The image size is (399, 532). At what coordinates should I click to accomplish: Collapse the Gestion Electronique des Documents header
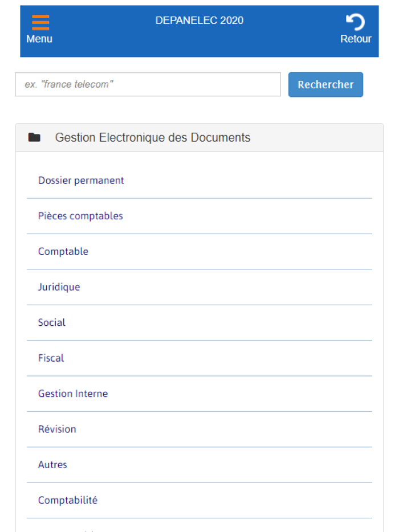click(x=152, y=137)
